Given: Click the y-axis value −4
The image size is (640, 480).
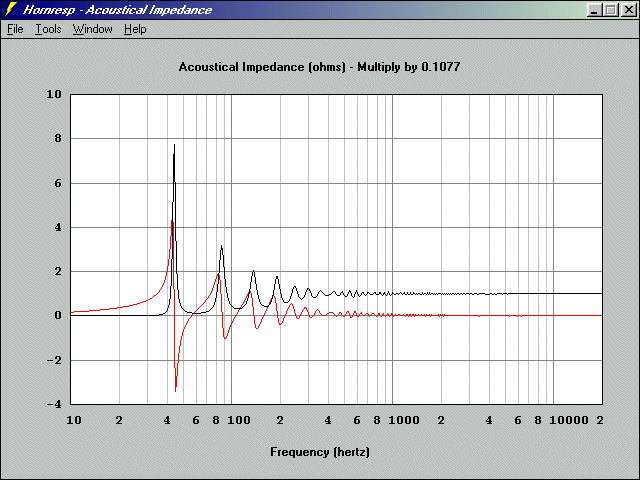Looking at the screenshot, I should [x=53, y=404].
